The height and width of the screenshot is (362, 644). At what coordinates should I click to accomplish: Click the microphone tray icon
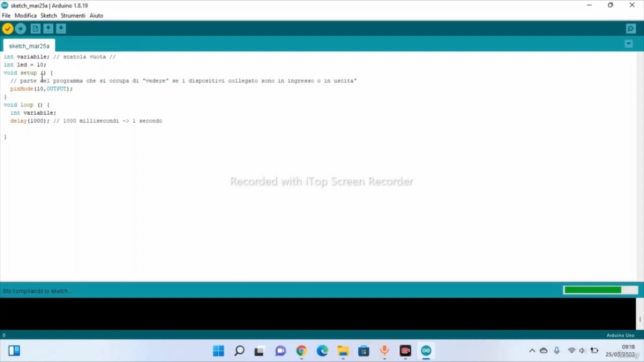(556, 351)
